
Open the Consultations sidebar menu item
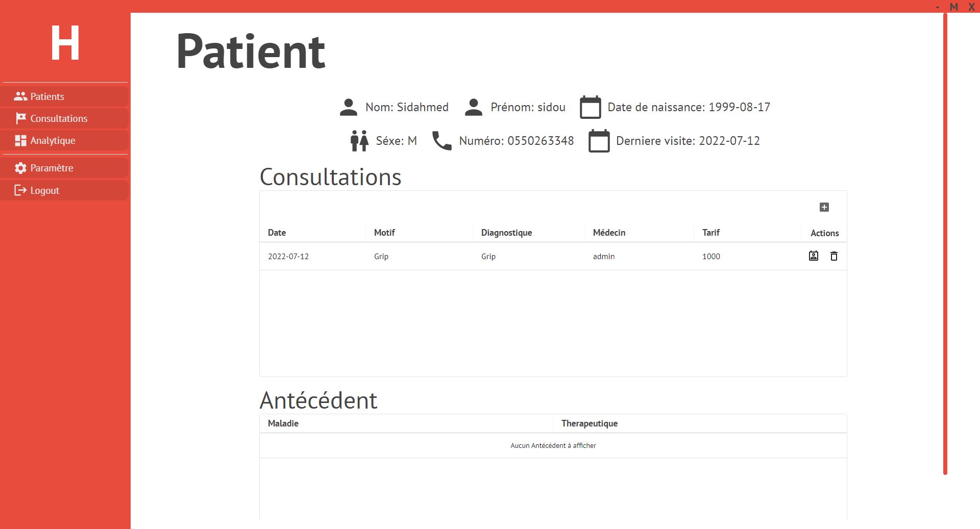click(x=64, y=118)
